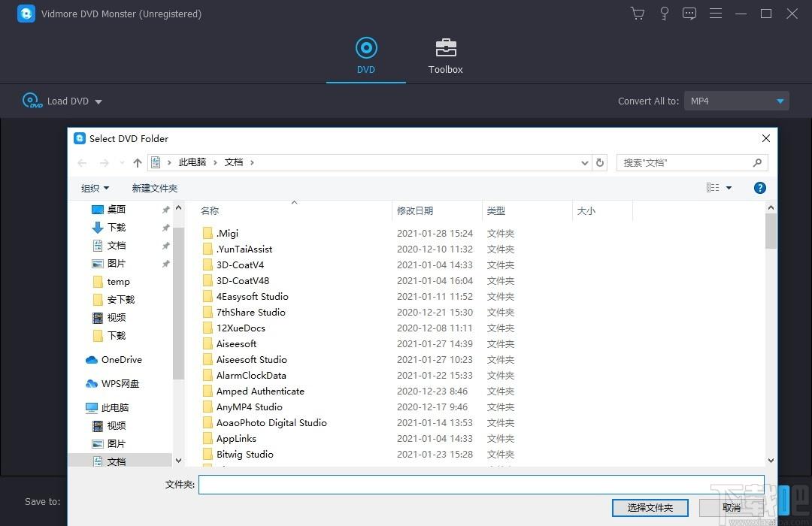Select the .YunTaiAssist folder
Viewport: 812px width, 526px height.
[x=244, y=249]
